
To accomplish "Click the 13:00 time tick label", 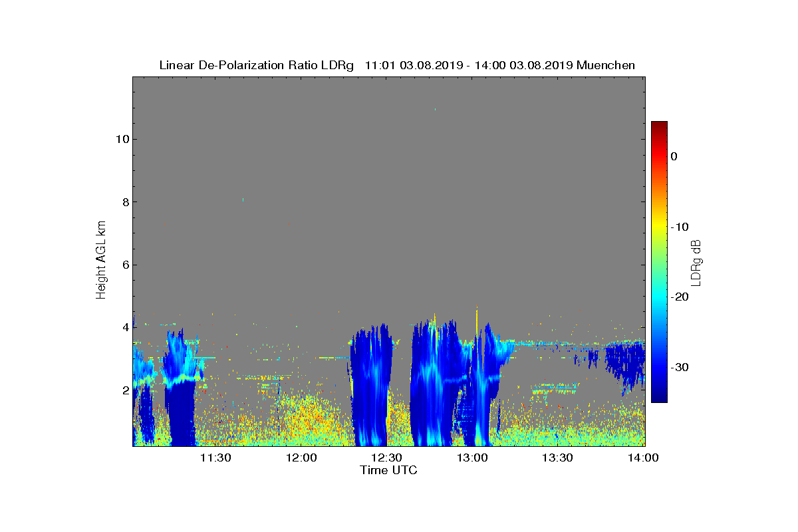I will [x=472, y=458].
